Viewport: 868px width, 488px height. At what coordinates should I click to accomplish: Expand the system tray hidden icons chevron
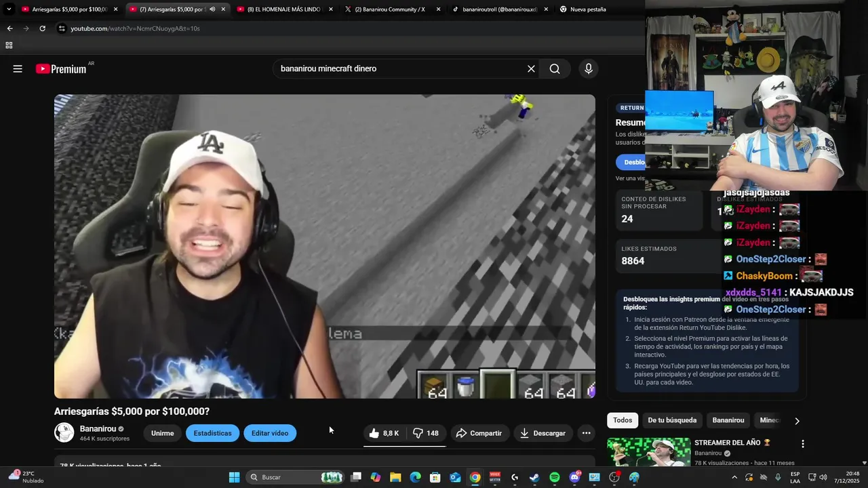point(734,477)
